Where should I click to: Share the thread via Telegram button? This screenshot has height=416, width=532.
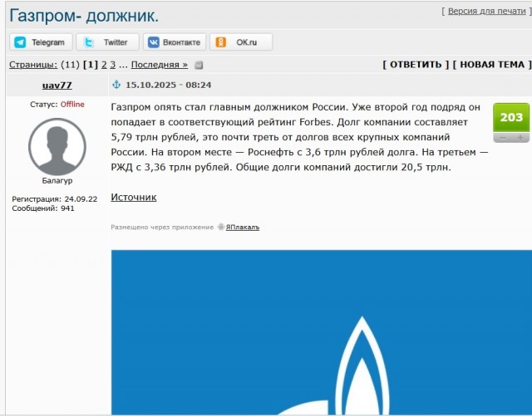pos(41,42)
